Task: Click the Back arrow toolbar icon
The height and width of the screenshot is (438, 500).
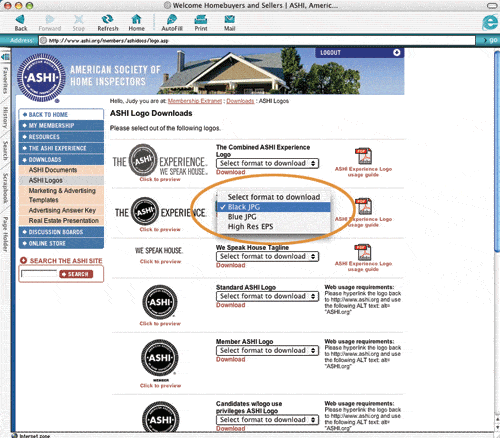Action: tap(20, 19)
